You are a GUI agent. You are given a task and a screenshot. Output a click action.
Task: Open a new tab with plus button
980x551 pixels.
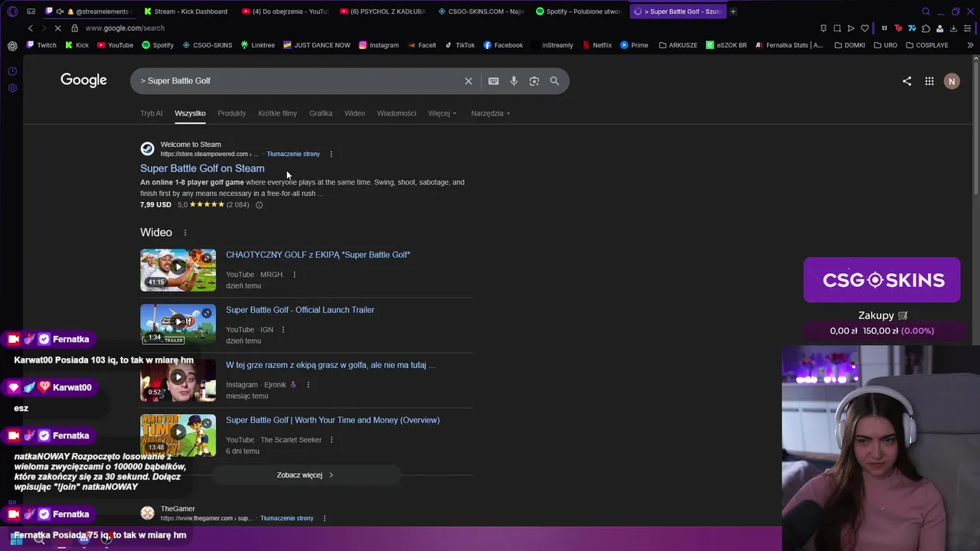733,11
